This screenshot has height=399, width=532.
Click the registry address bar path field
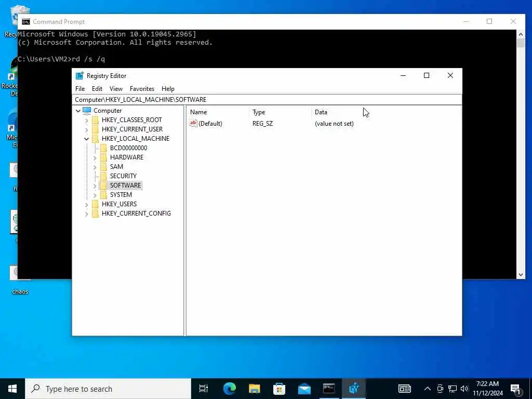tap(268, 99)
